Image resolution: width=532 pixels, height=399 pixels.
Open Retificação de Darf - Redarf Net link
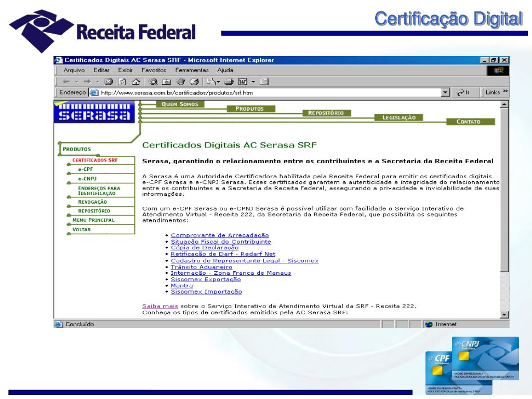223,254
